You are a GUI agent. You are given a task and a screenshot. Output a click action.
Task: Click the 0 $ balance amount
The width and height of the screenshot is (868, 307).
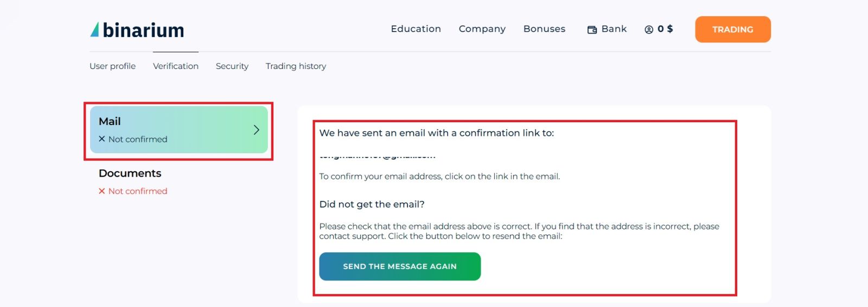(x=665, y=29)
